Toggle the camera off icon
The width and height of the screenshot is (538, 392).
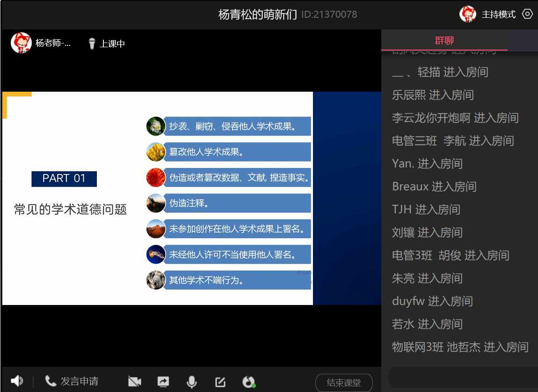pyautogui.click(x=134, y=382)
